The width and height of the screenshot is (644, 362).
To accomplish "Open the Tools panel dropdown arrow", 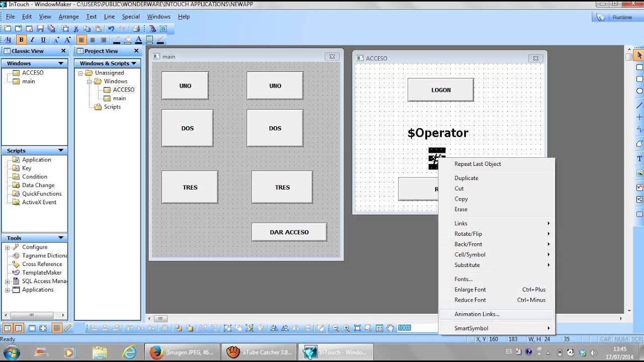I will [61, 238].
